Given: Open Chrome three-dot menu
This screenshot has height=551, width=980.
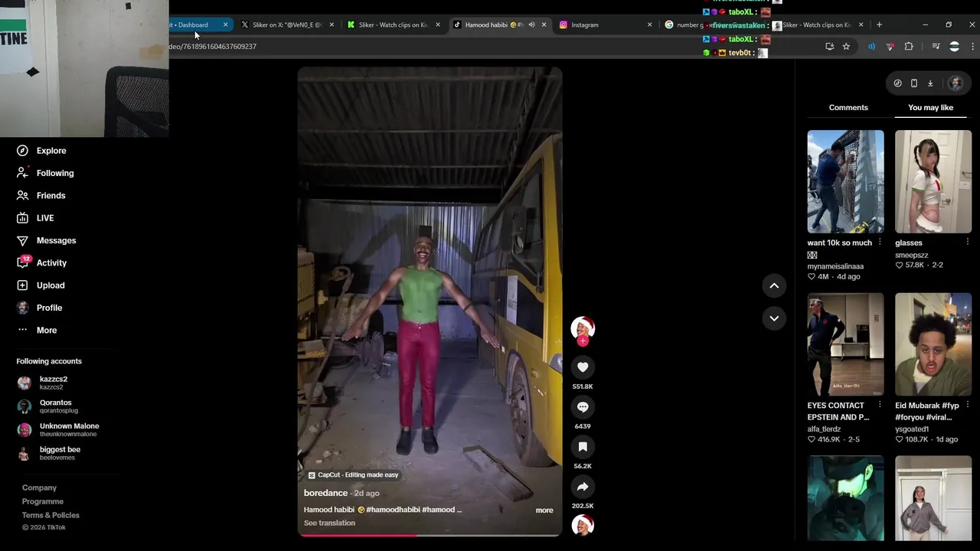Looking at the screenshot, I should 973,47.
